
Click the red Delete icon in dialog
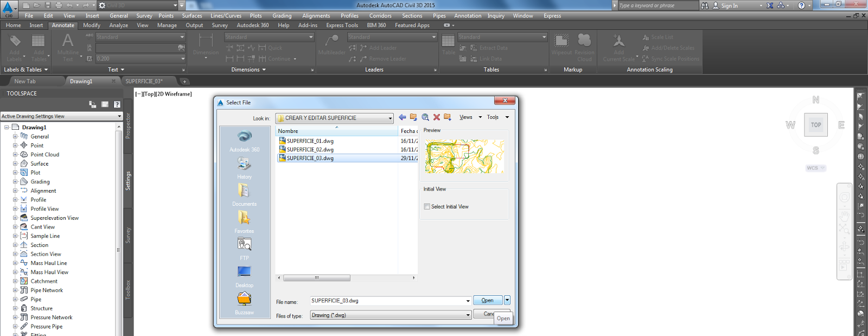[x=437, y=117]
